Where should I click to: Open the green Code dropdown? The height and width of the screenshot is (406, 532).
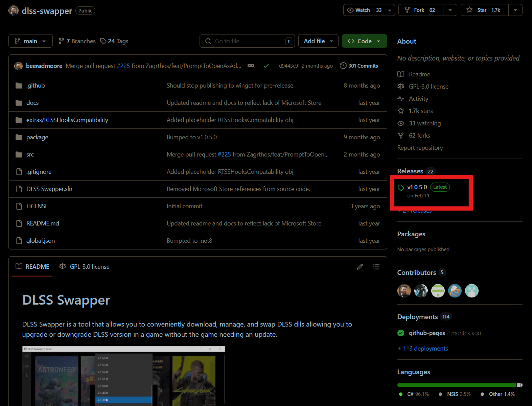[364, 41]
